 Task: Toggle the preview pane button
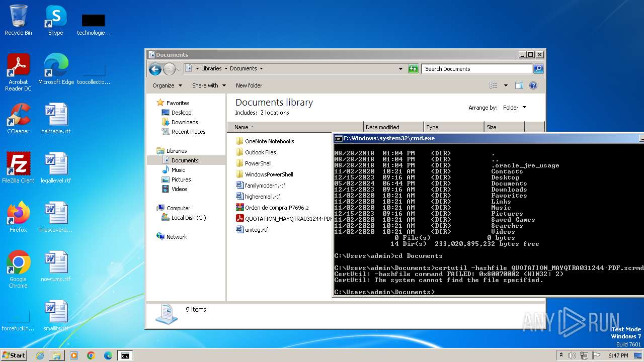coord(519,85)
